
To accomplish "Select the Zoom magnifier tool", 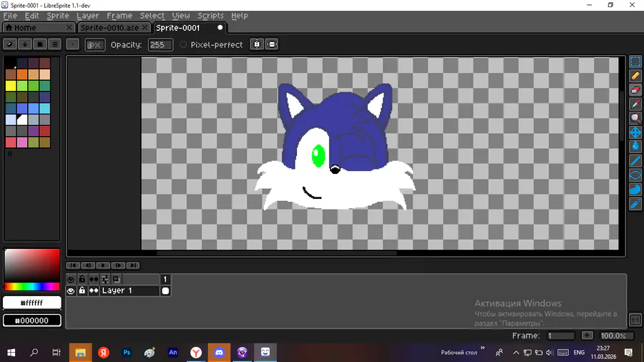I will pyautogui.click(x=635, y=118).
